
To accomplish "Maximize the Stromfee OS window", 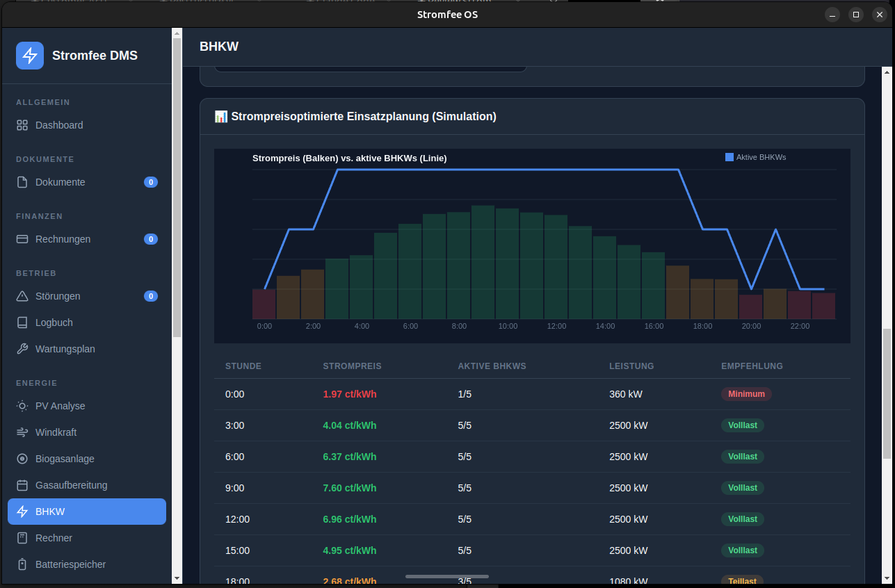I will point(856,15).
